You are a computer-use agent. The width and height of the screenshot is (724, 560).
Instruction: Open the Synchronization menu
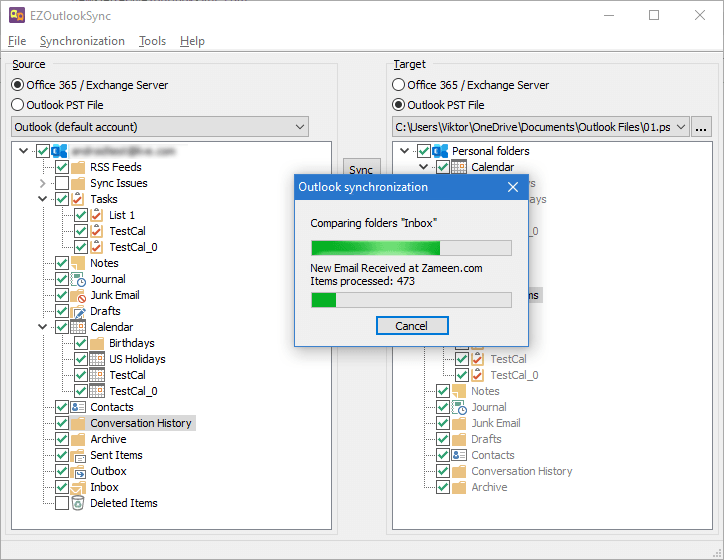pos(82,41)
